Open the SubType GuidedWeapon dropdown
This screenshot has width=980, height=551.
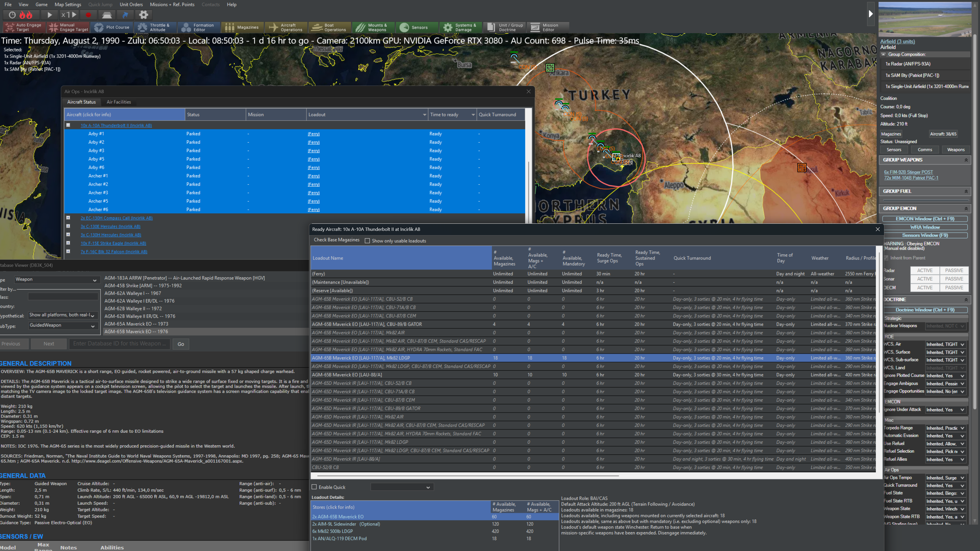(x=62, y=325)
